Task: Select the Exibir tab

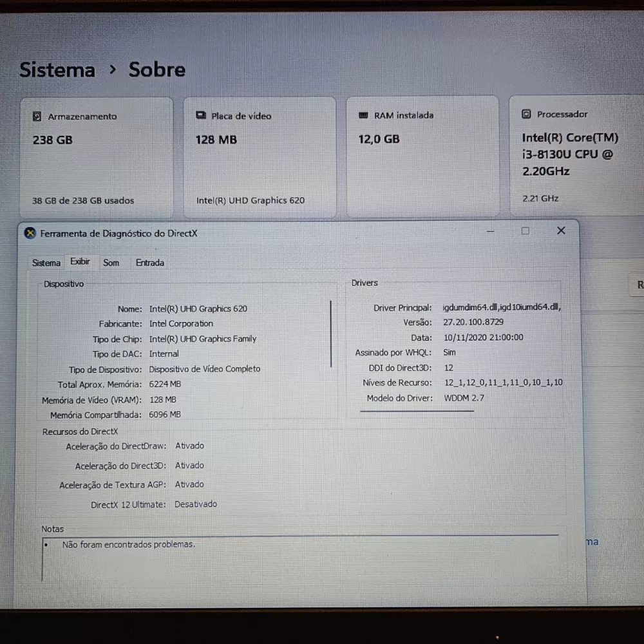Action: pyautogui.click(x=80, y=261)
